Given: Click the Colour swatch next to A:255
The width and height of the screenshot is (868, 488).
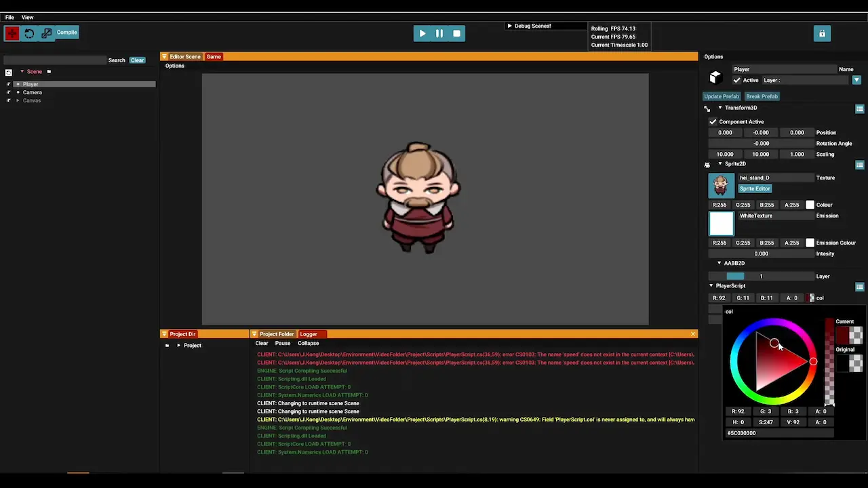Looking at the screenshot, I should [810, 205].
